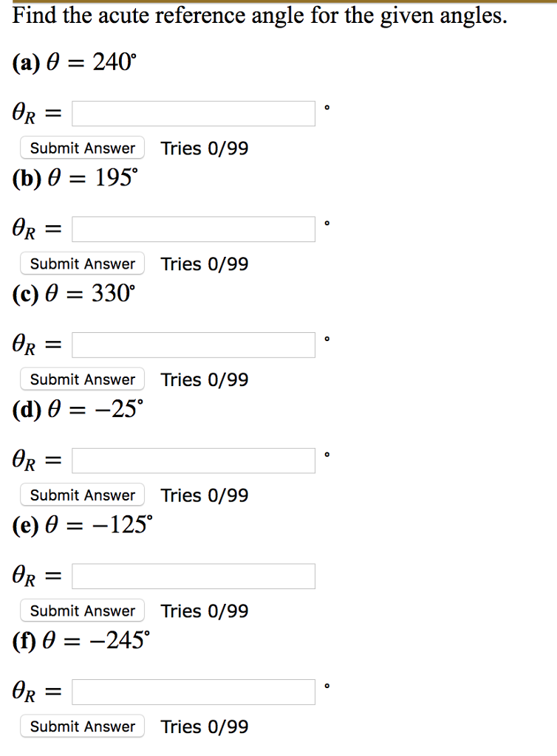Select the Tries 0/99 label beside part (a)
557x756 pixels.
205,148
